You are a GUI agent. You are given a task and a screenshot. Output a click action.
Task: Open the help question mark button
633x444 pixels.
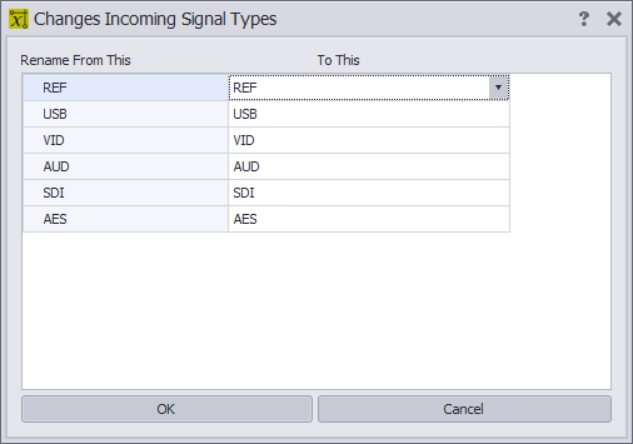tap(584, 19)
